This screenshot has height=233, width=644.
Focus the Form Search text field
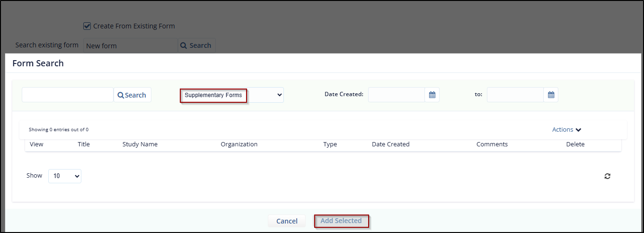(x=68, y=95)
